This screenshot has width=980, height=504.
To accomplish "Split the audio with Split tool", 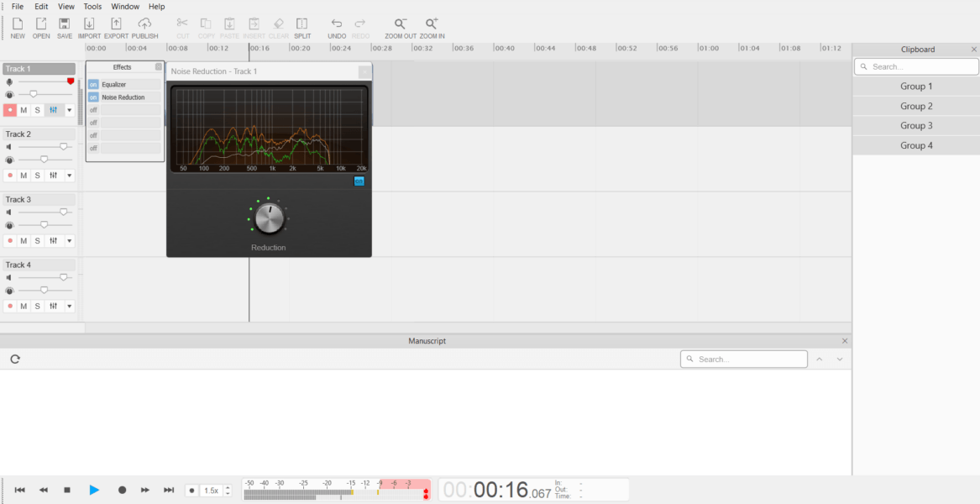I will (x=302, y=24).
